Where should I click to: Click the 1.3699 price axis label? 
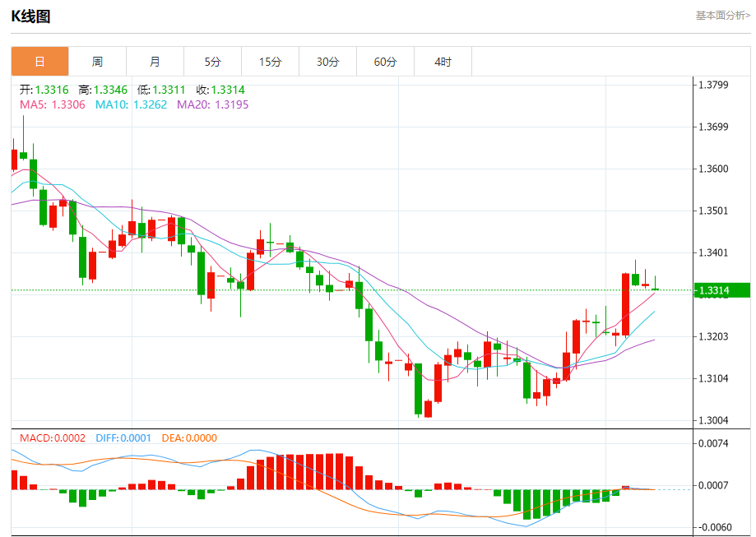(713, 127)
